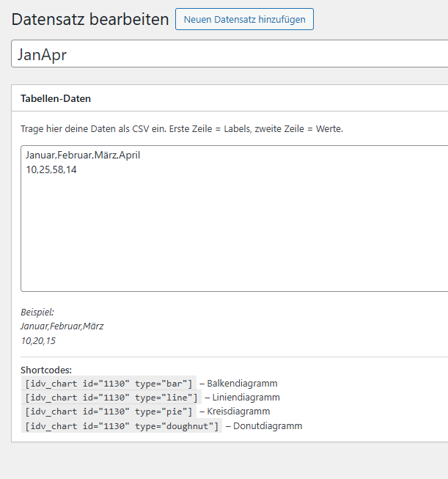Click the 'Neuen Datensatz hinzufügen' button
The height and width of the screenshot is (479, 448).
pyautogui.click(x=244, y=20)
